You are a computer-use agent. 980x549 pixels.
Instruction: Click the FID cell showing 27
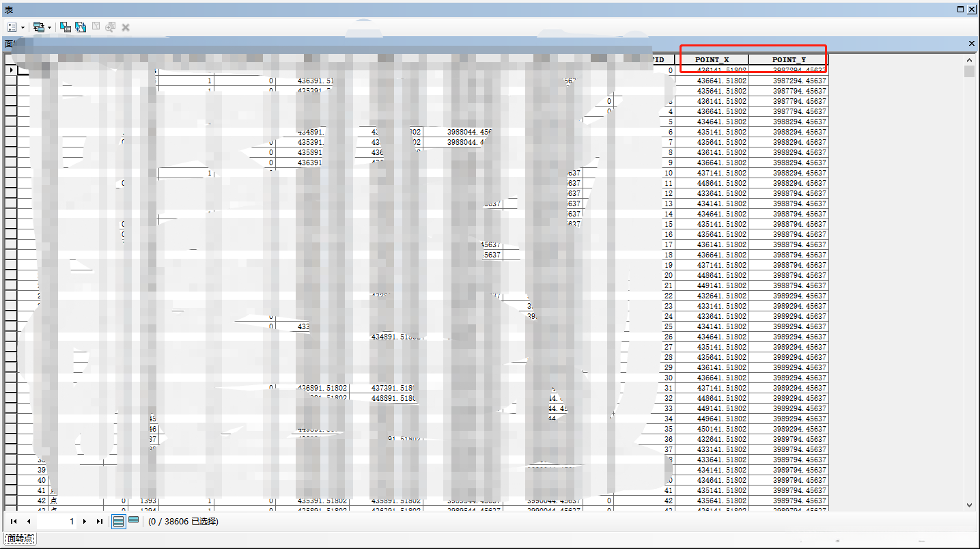pyautogui.click(x=645, y=347)
